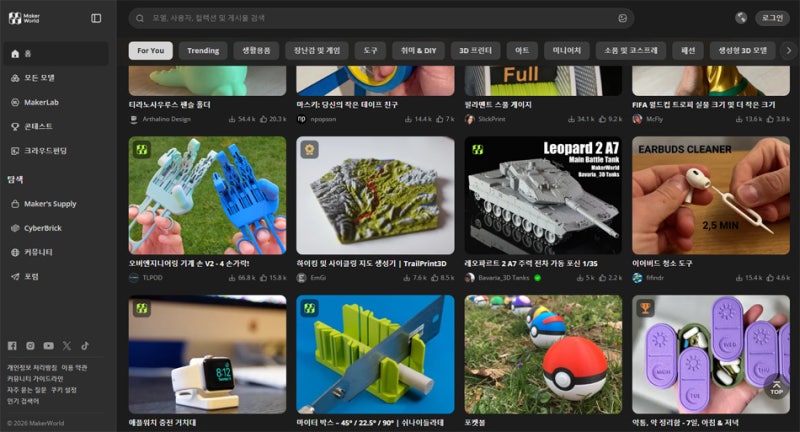Click the like icon on dinosaur pen holder card

(263, 119)
